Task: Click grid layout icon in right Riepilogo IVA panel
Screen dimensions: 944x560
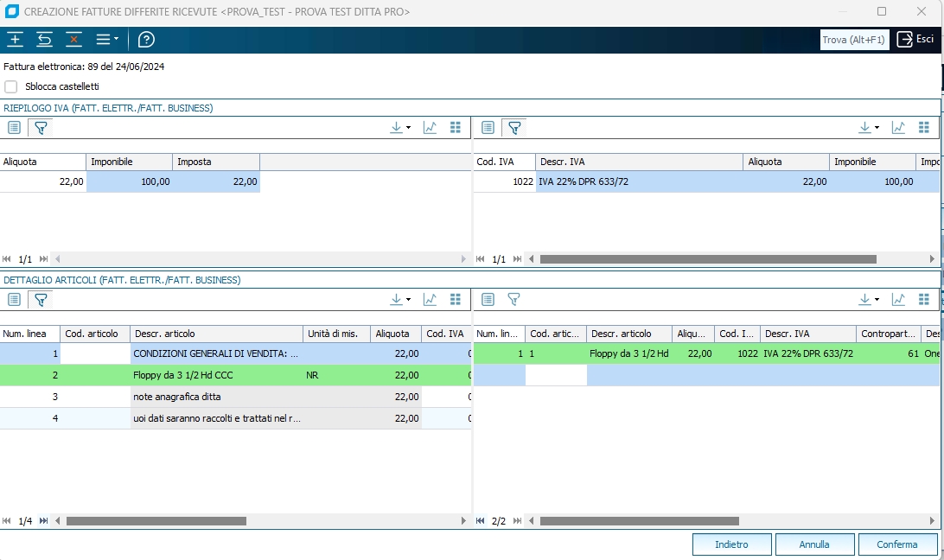Action: 924,128
